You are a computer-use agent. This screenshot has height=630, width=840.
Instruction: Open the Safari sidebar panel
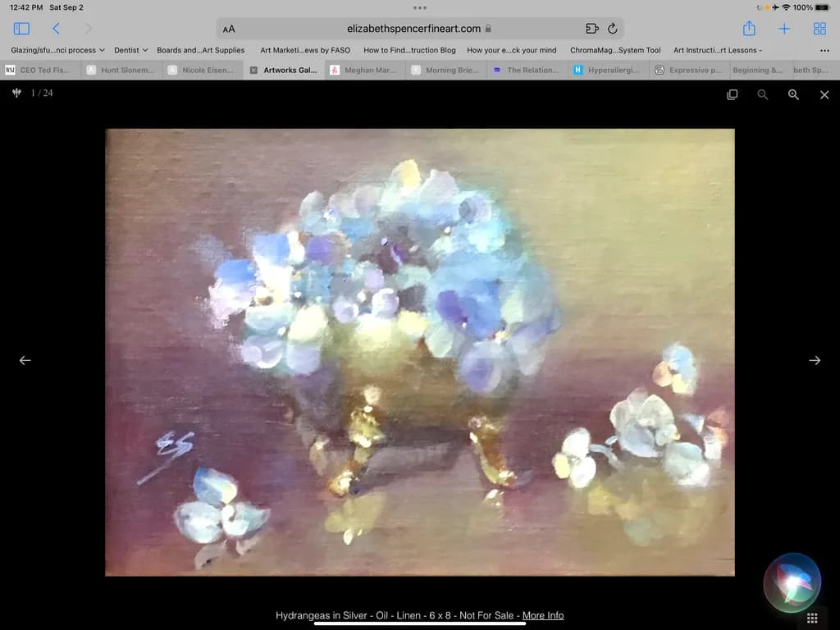(21, 29)
